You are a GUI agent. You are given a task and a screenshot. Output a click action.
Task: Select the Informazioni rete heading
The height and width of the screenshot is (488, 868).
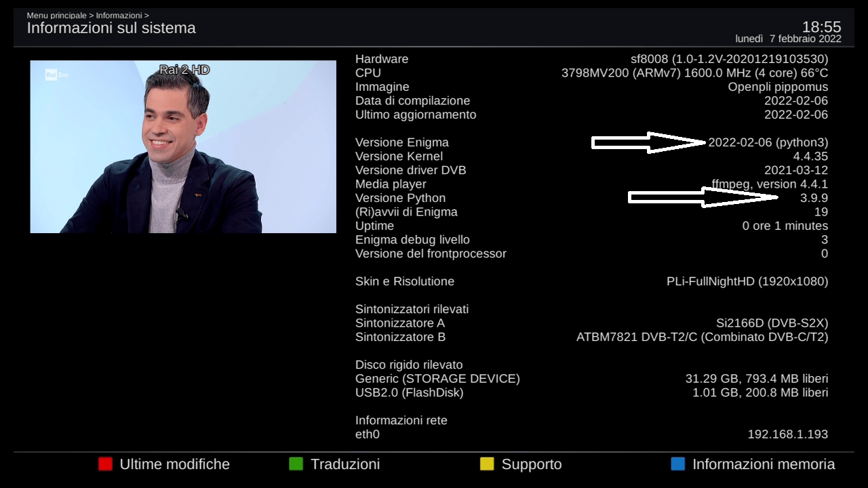coord(401,420)
